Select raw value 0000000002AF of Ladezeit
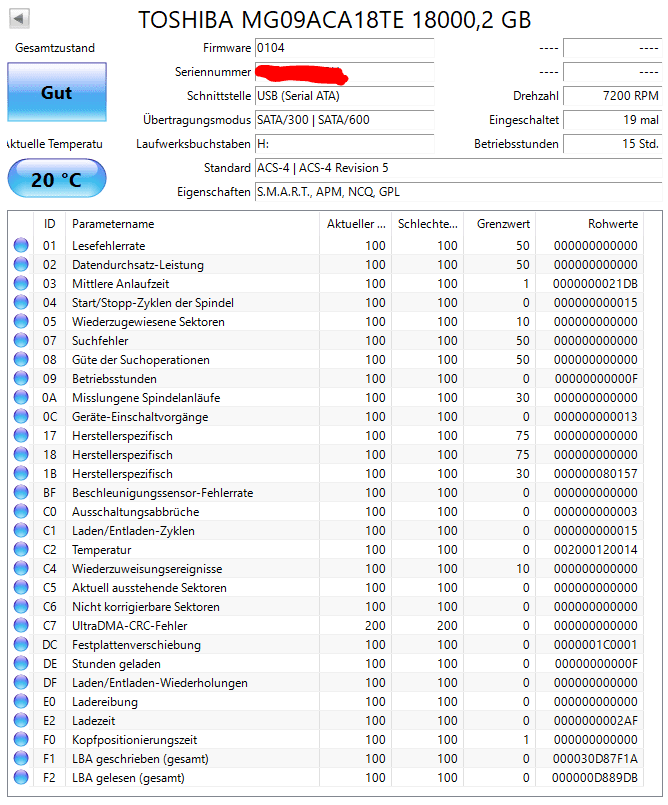This screenshot has height=805, width=668. point(595,721)
